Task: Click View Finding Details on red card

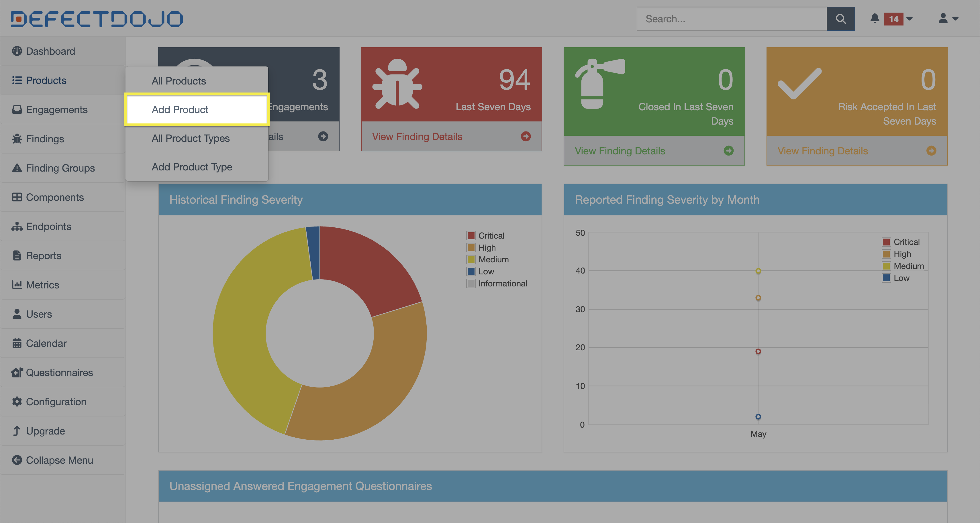Action: pyautogui.click(x=417, y=137)
